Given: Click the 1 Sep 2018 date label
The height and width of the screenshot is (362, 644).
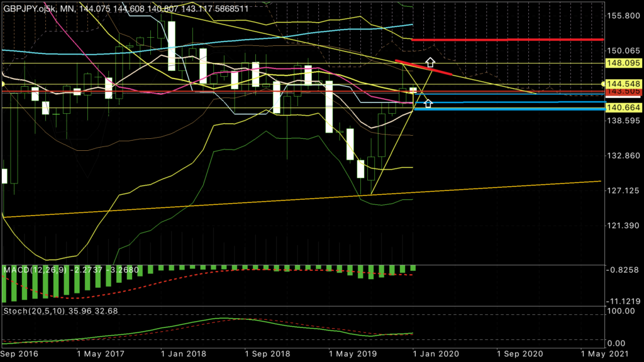Looking at the screenshot, I should coord(267,354).
